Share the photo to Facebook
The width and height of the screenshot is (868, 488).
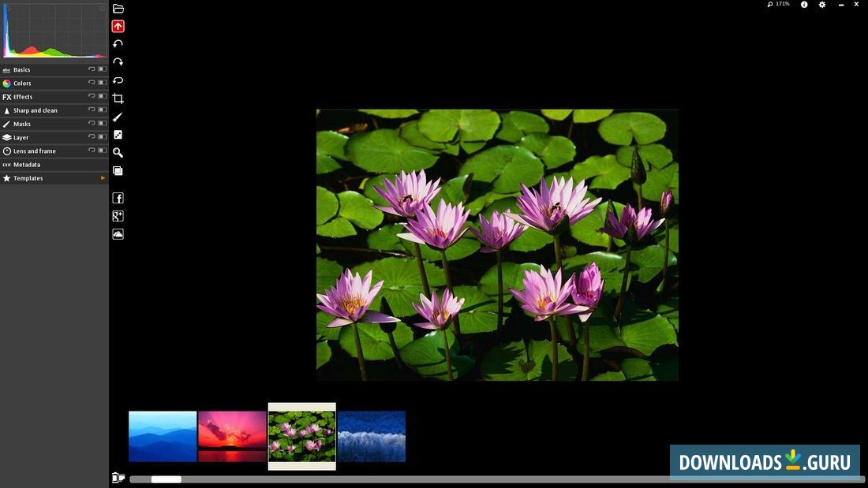118,198
